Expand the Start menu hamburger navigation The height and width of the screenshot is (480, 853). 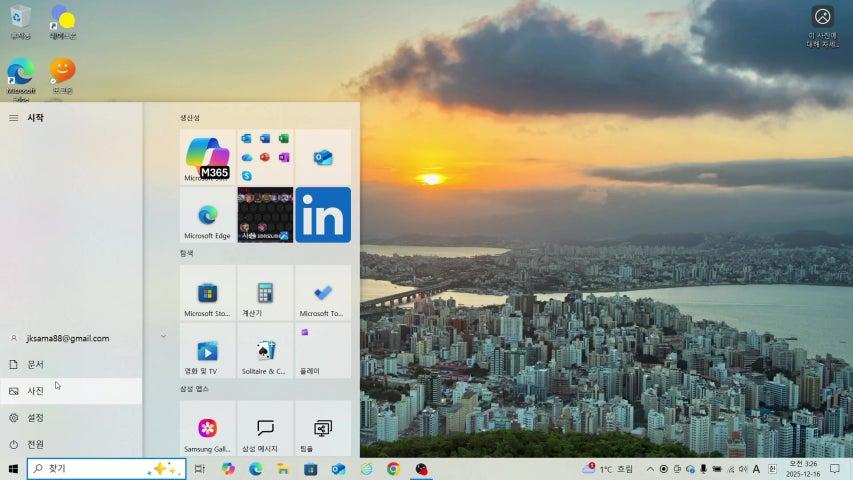[13, 118]
